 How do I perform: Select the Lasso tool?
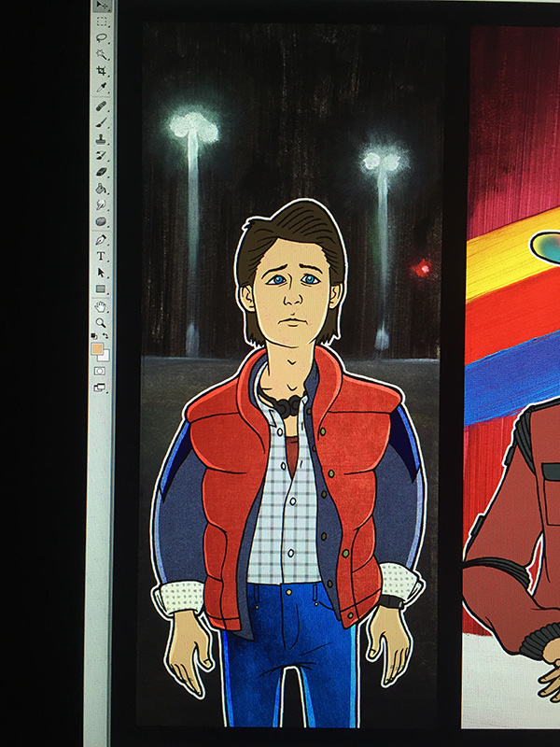102,37
